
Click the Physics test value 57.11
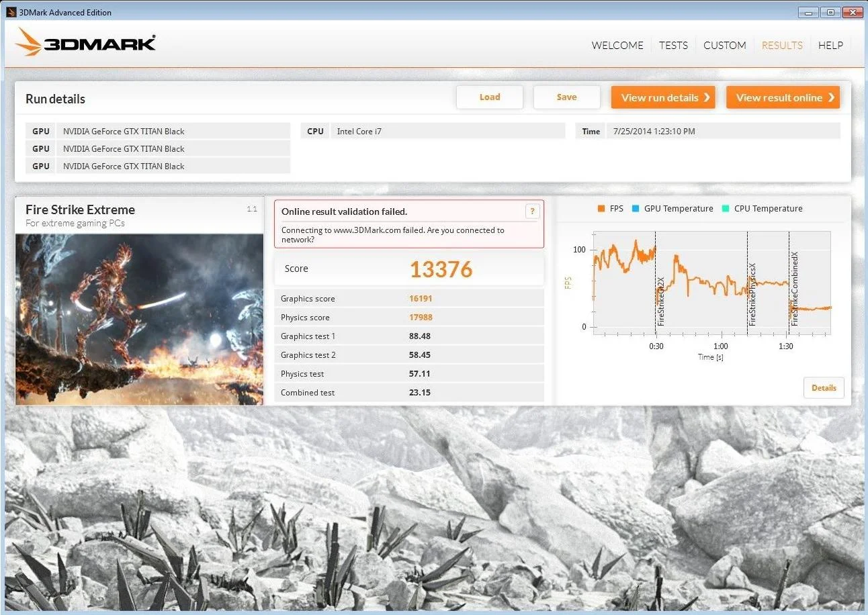pos(420,374)
